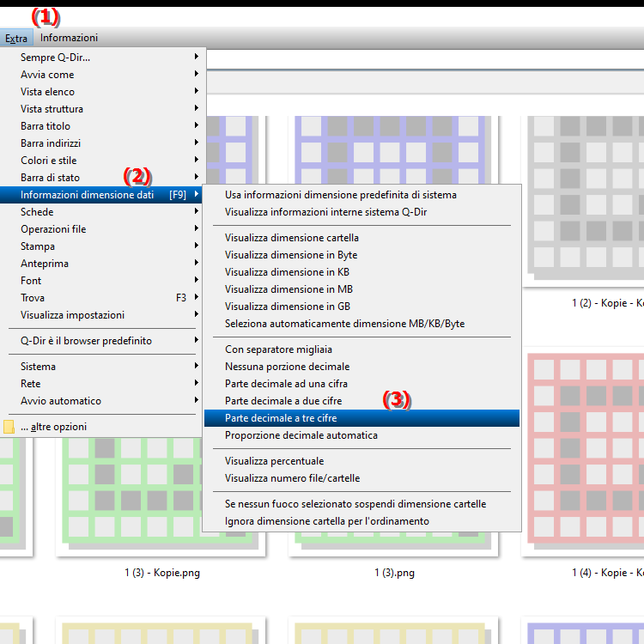Image resolution: width=644 pixels, height=644 pixels.
Task: Open Vista struttura submenu
Action: click(x=101, y=109)
